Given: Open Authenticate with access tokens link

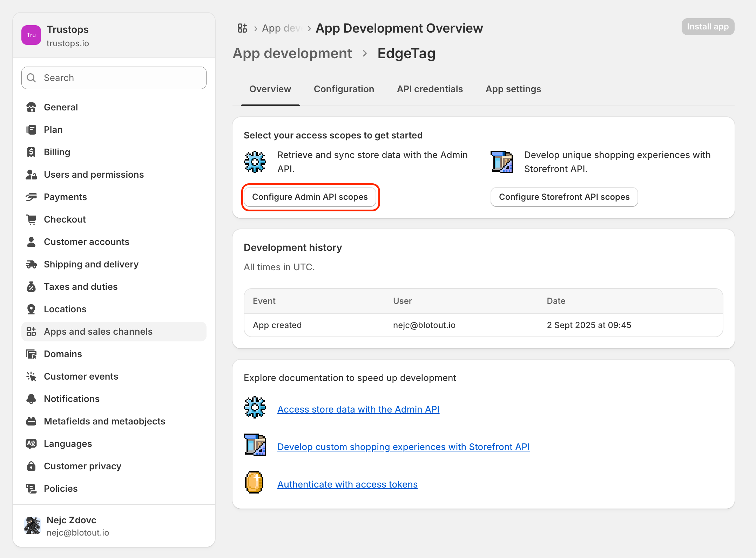Looking at the screenshot, I should pos(347,484).
